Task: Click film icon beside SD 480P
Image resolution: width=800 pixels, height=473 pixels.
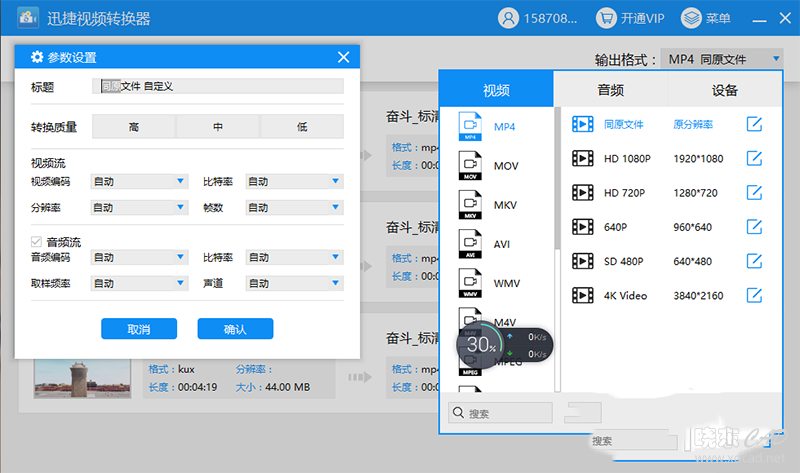Action: (583, 261)
